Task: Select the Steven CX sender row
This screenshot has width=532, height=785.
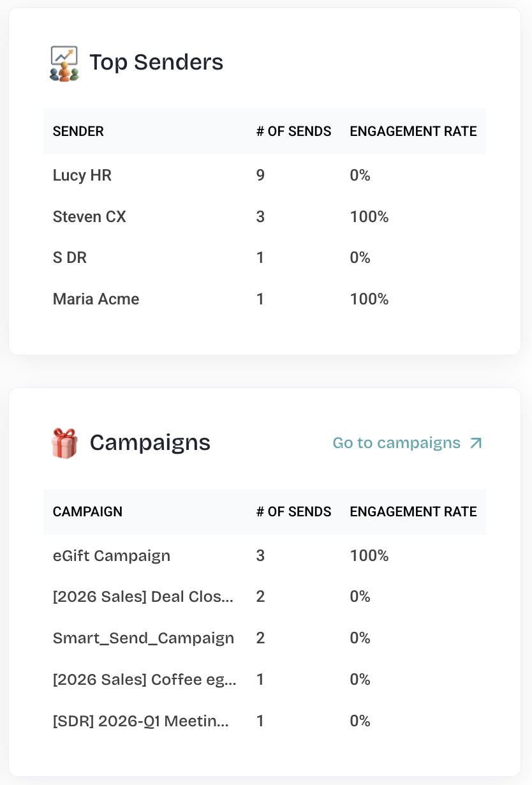Action: pos(265,217)
